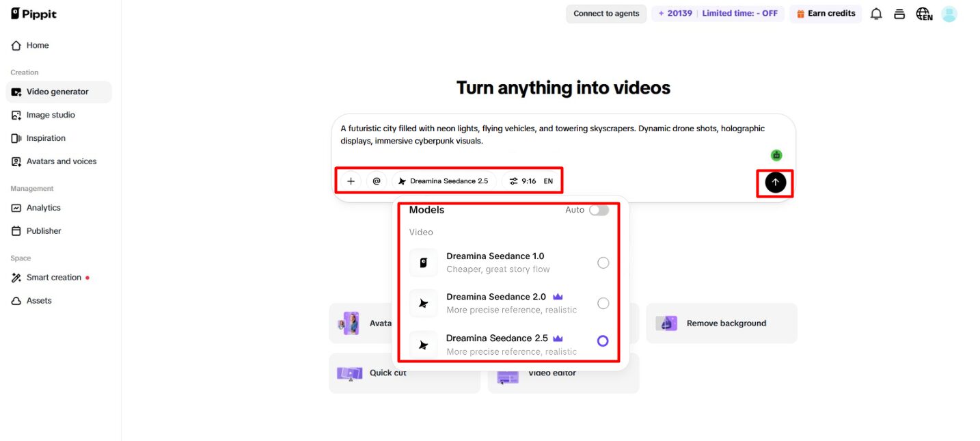Select Dreamina Seedance 1.0 radio button

[x=603, y=263]
